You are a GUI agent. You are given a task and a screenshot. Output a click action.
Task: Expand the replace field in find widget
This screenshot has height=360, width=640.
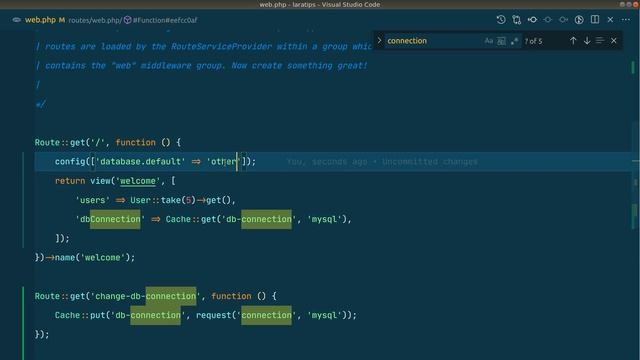(x=379, y=40)
